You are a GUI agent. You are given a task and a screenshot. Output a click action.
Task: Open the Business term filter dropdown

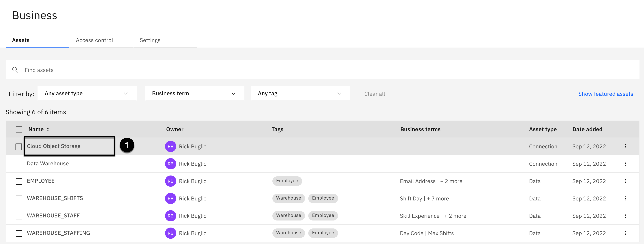[x=194, y=93]
